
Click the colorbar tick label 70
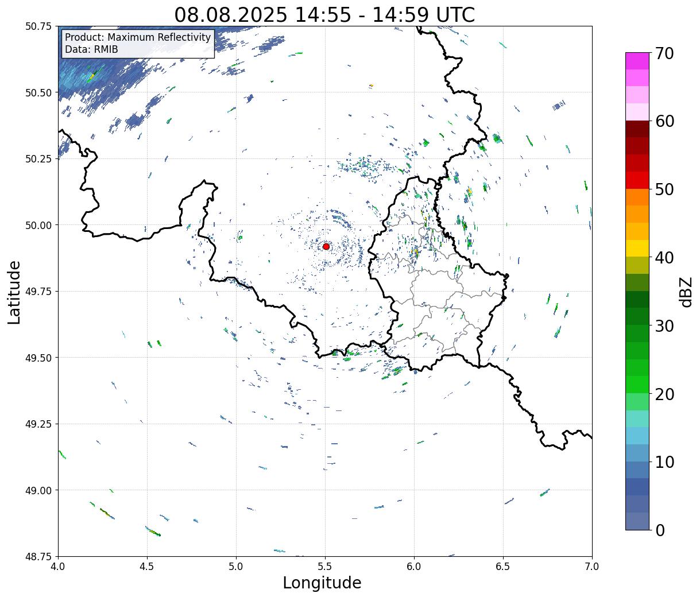664,53
